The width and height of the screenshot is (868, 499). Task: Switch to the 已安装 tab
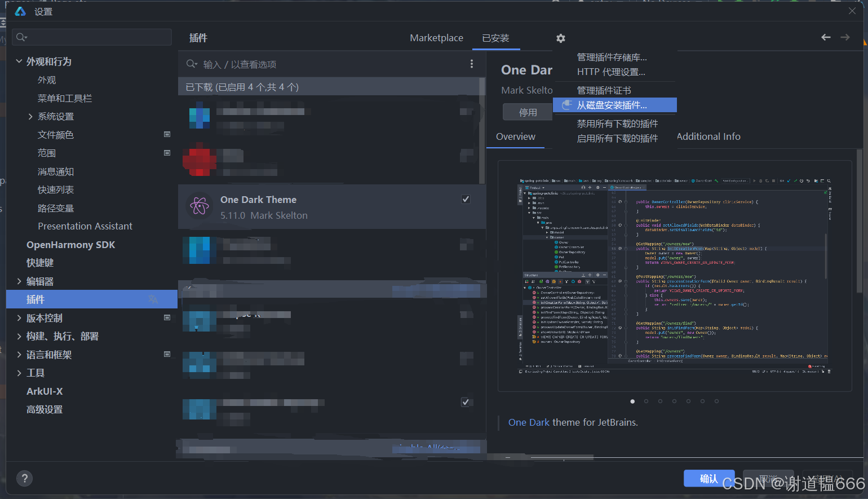[495, 38]
